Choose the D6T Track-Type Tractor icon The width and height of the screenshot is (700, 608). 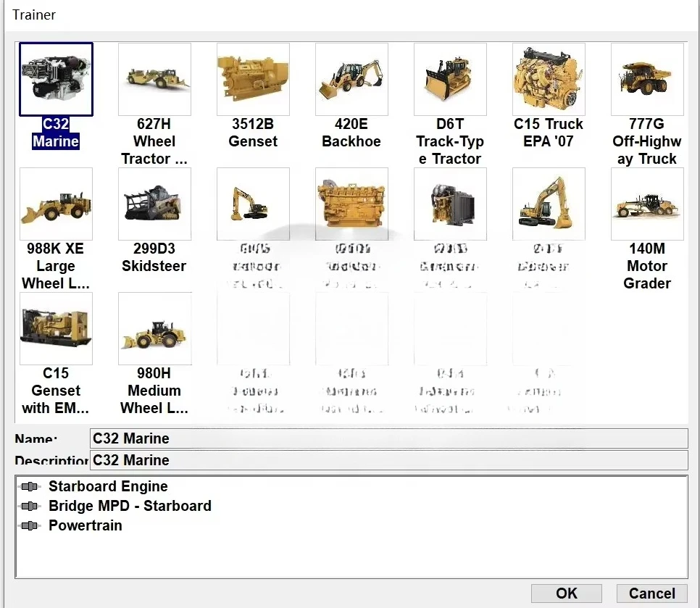pyautogui.click(x=450, y=79)
